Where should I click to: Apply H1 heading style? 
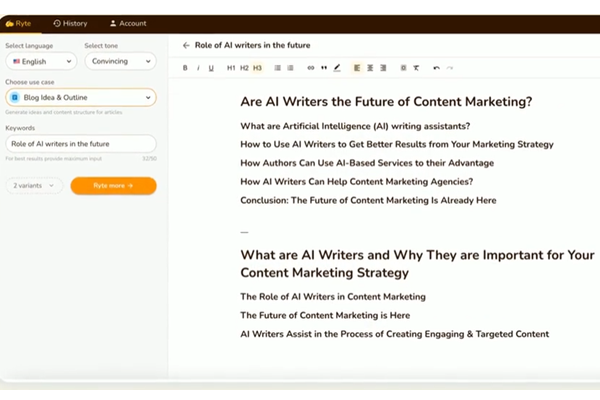231,68
